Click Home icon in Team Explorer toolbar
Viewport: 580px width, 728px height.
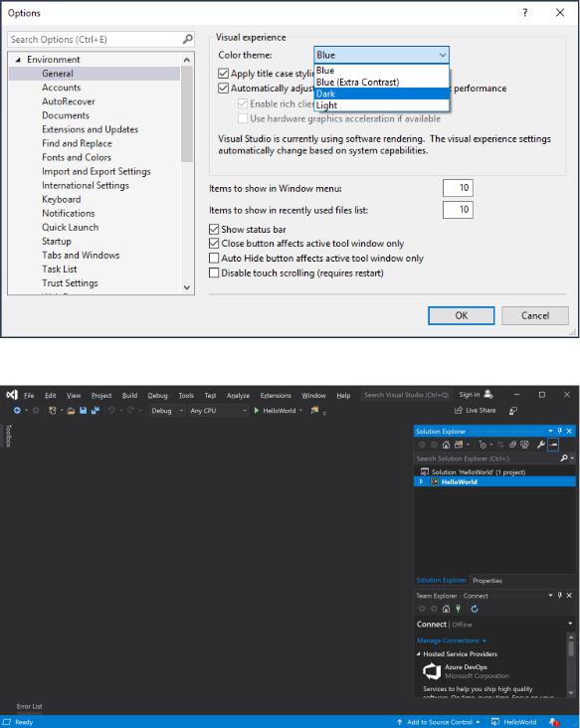coord(446,609)
